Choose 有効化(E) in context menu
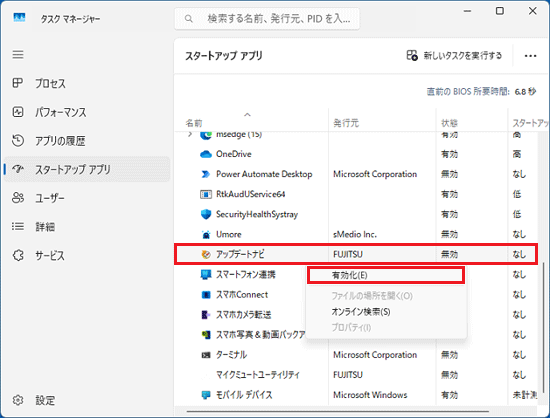This screenshot has height=418, width=550. 386,275
